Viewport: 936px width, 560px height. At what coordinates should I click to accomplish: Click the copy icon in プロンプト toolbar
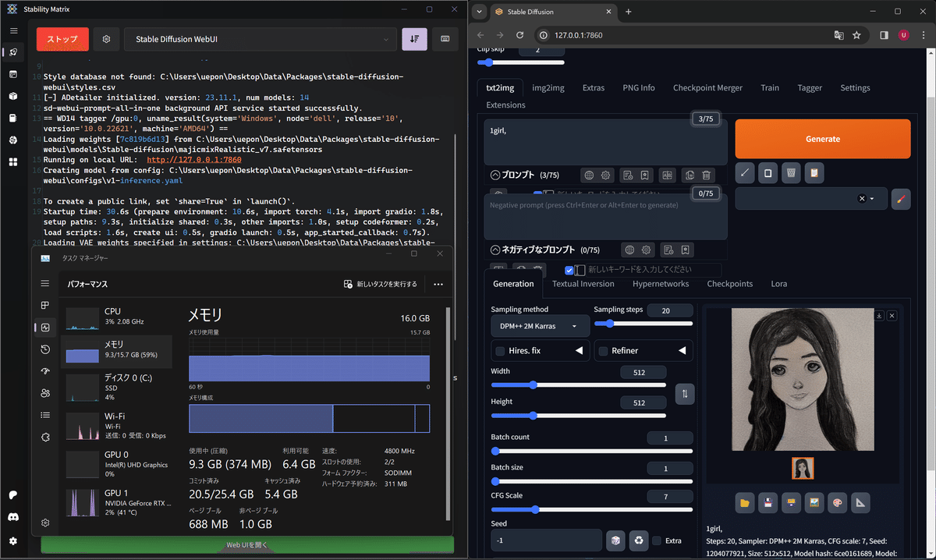click(690, 175)
